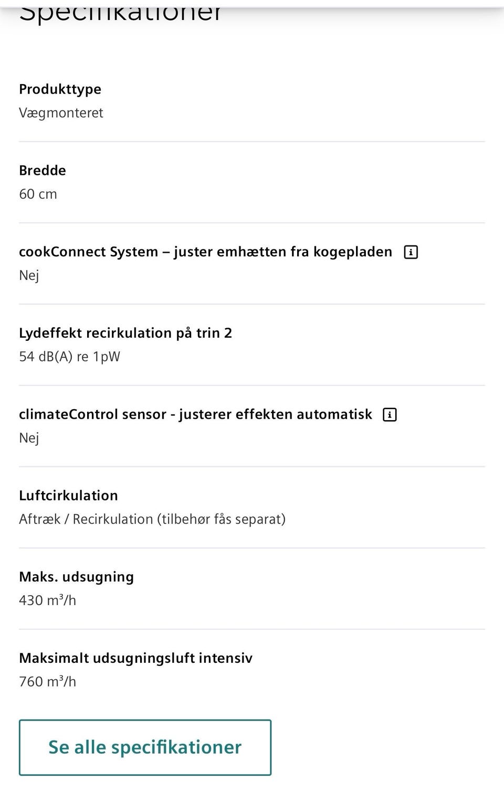Click the Aftræk / Recirkulation value text
This screenshot has height=812, width=504.
click(x=152, y=519)
